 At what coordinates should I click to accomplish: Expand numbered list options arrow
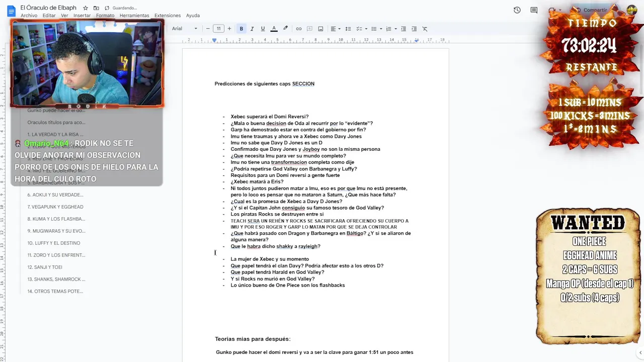[395, 29]
